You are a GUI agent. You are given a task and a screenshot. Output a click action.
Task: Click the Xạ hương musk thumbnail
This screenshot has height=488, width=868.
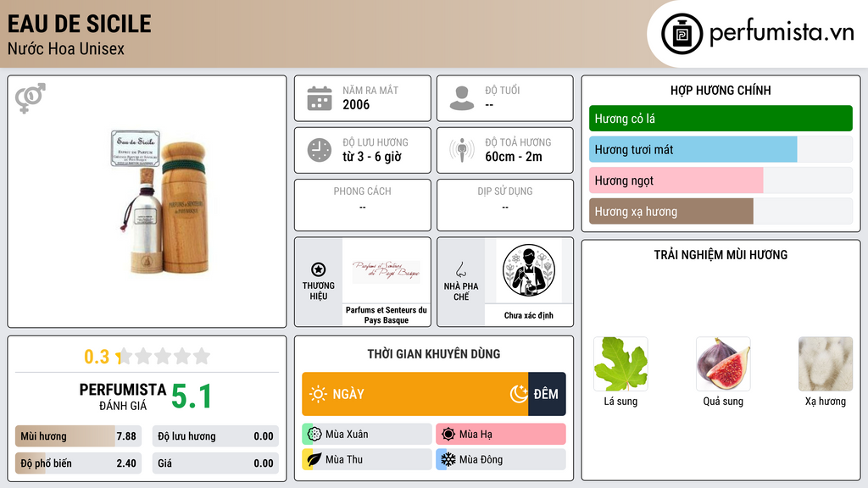point(826,364)
